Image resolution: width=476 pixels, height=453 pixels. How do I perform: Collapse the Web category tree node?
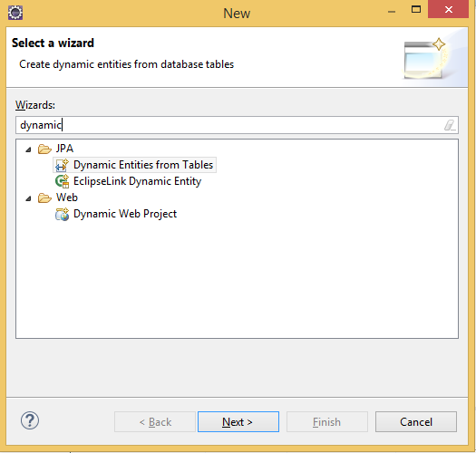point(28,198)
